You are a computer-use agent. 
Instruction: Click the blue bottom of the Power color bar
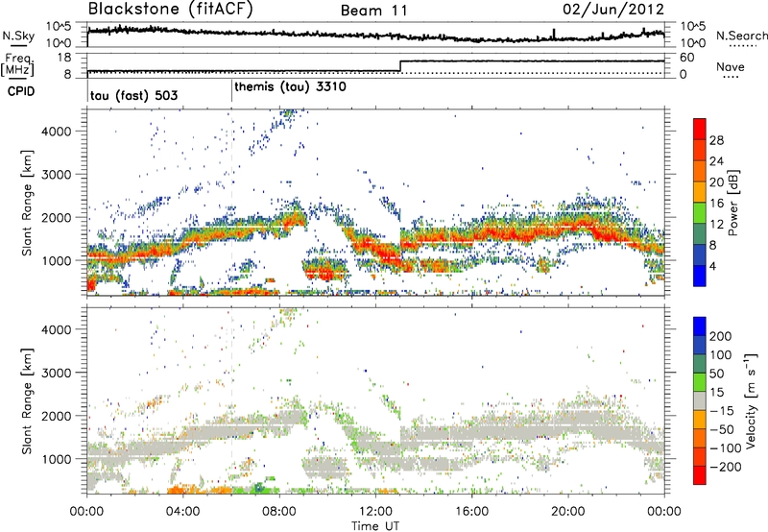pos(700,276)
